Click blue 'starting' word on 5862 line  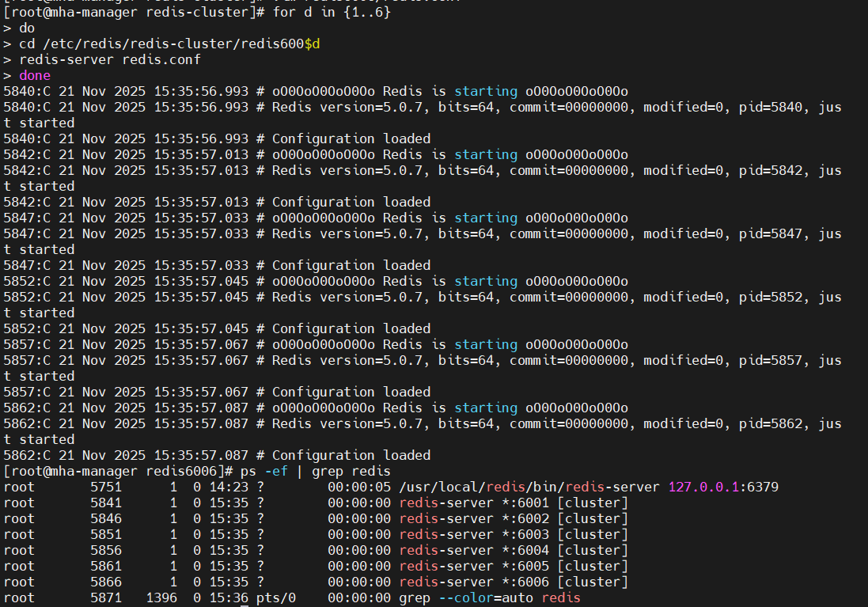coord(486,408)
